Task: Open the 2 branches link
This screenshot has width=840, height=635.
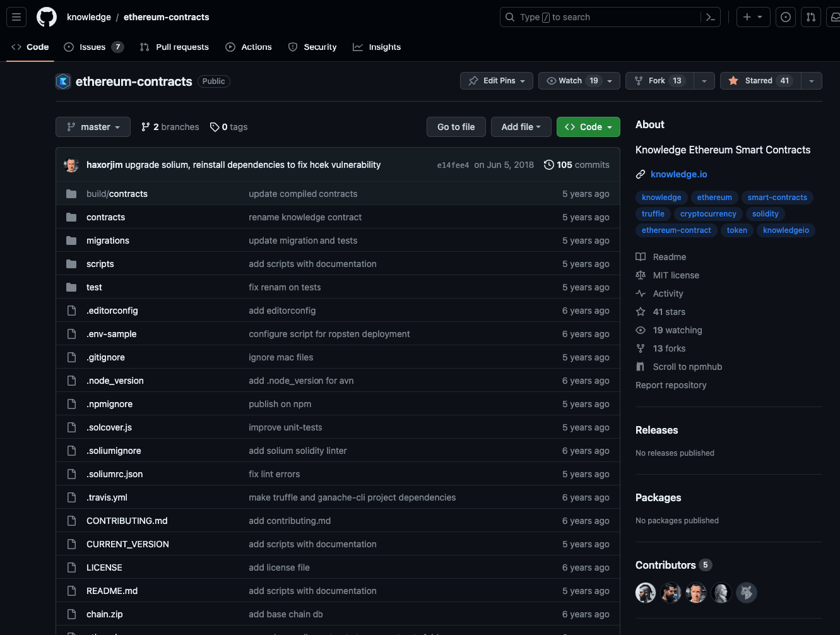Action: (x=170, y=127)
